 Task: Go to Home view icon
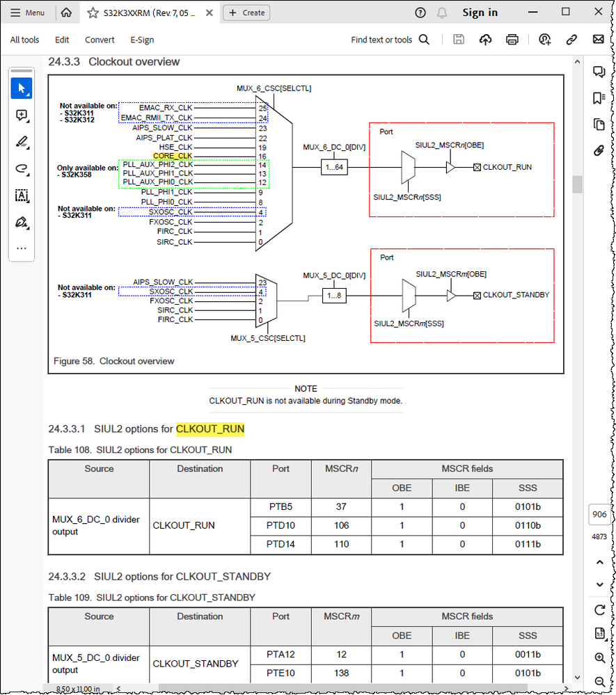(66, 13)
